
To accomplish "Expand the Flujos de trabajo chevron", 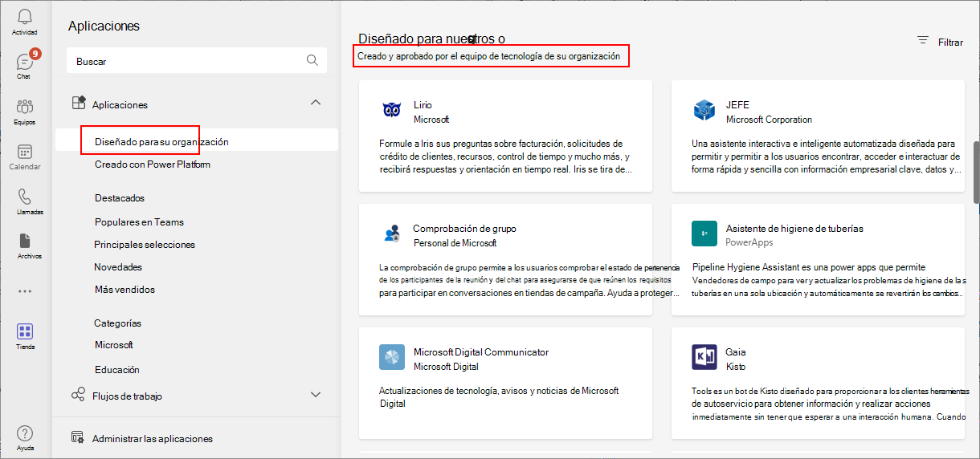I will tap(316, 395).
